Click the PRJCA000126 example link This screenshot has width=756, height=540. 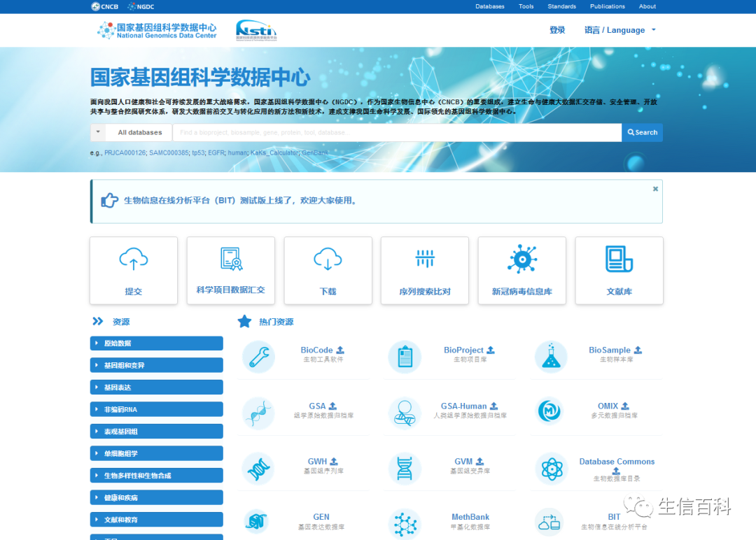125,152
